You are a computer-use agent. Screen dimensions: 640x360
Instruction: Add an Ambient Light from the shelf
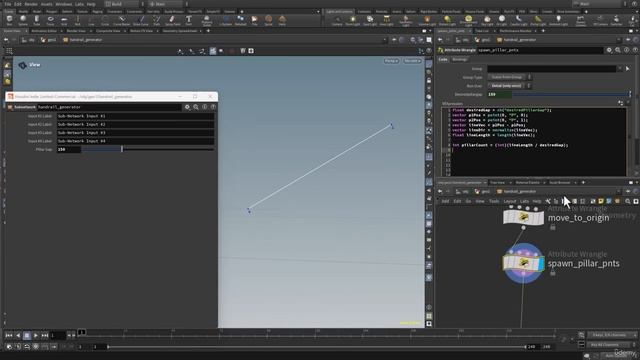tap(558, 20)
